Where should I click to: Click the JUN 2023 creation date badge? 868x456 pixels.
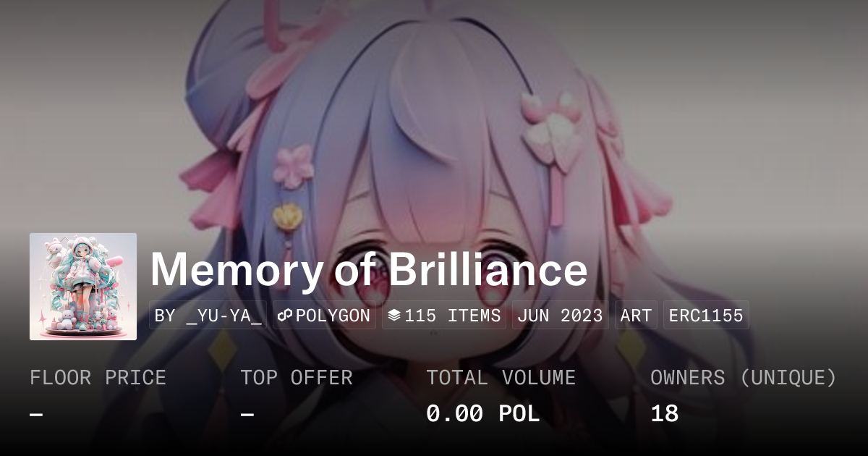tap(561, 316)
